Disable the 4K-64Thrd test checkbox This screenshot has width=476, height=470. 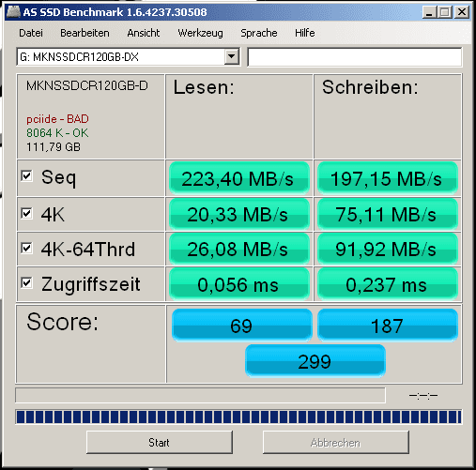click(x=26, y=249)
